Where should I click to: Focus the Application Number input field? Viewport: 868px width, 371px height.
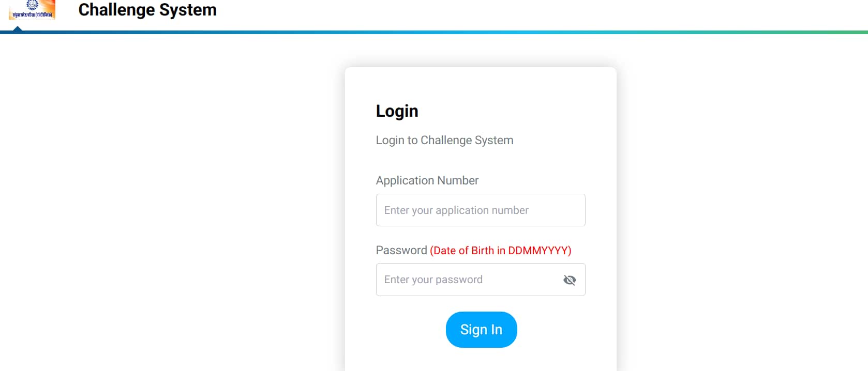481,210
